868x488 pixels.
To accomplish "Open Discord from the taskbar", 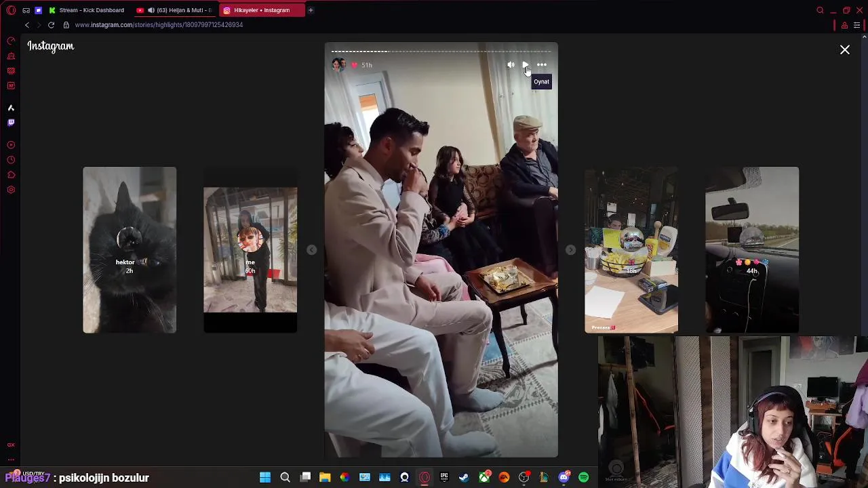I will [x=564, y=477].
